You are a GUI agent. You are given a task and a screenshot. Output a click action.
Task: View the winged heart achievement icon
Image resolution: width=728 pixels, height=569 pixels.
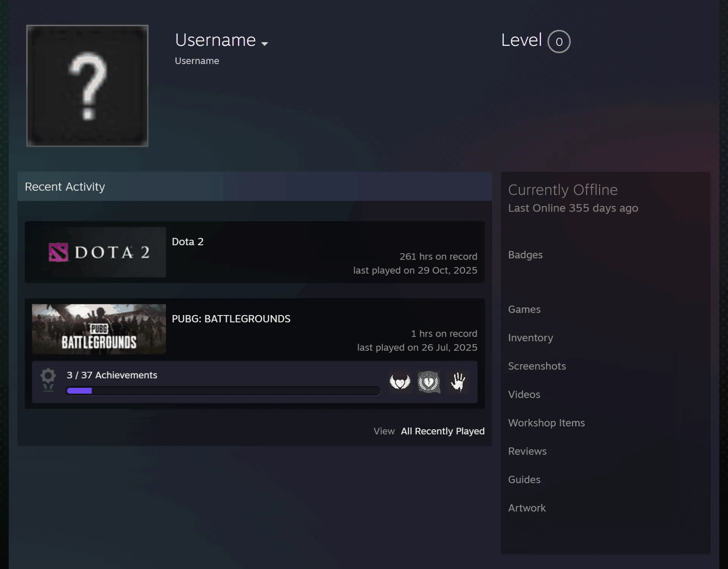tap(400, 382)
